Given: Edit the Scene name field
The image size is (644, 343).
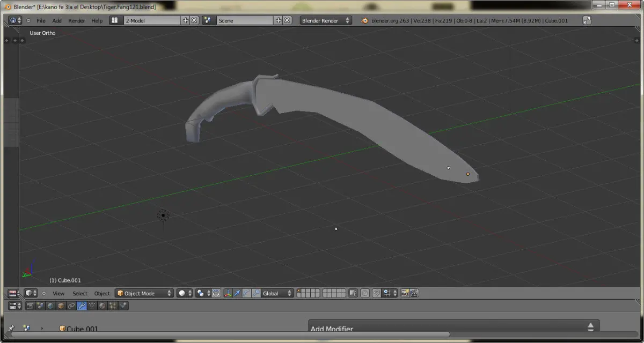Looking at the screenshot, I should click(x=245, y=20).
